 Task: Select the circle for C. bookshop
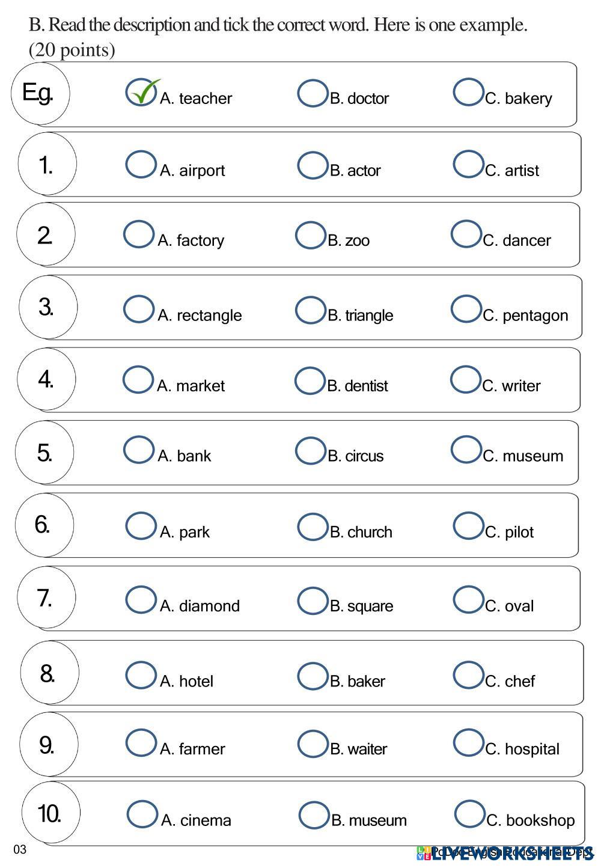[469, 814]
